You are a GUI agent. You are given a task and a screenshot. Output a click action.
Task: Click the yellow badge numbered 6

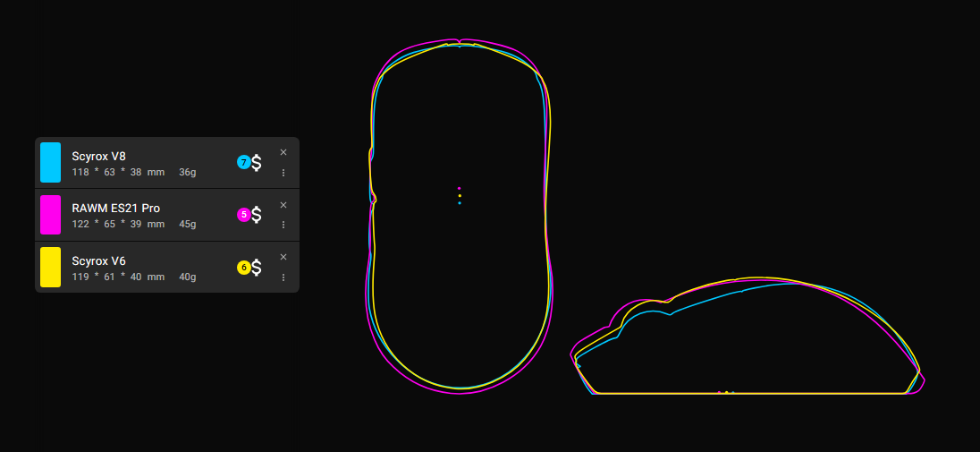[x=243, y=268]
